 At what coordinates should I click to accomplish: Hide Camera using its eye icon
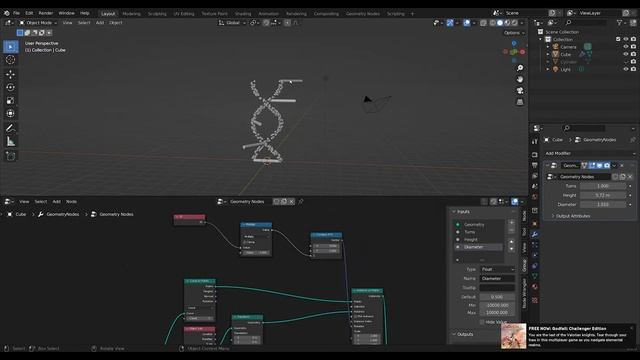point(626,47)
